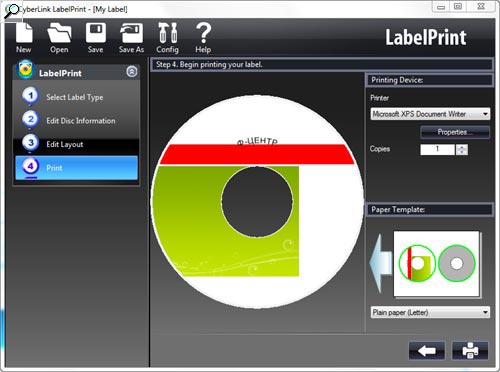Image resolution: width=500 pixels, height=372 pixels.
Task: Go to step 3 Edit Layout
Action: pyautogui.click(x=76, y=144)
